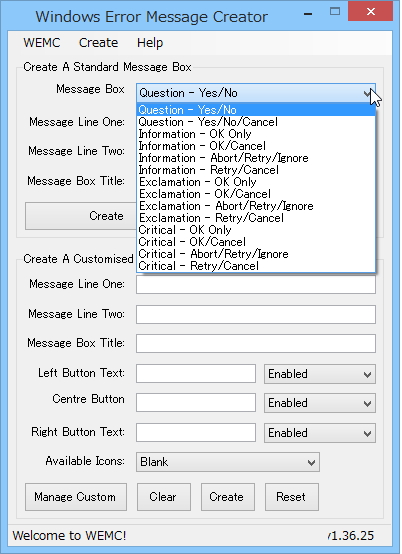
Task: Pick Information - Abort/Retry/Ignore
Action: click(256, 158)
